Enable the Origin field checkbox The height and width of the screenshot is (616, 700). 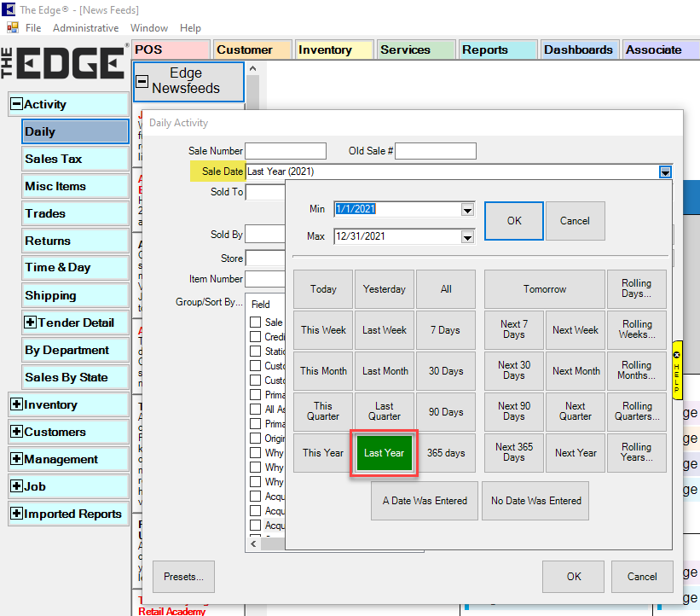click(256, 439)
